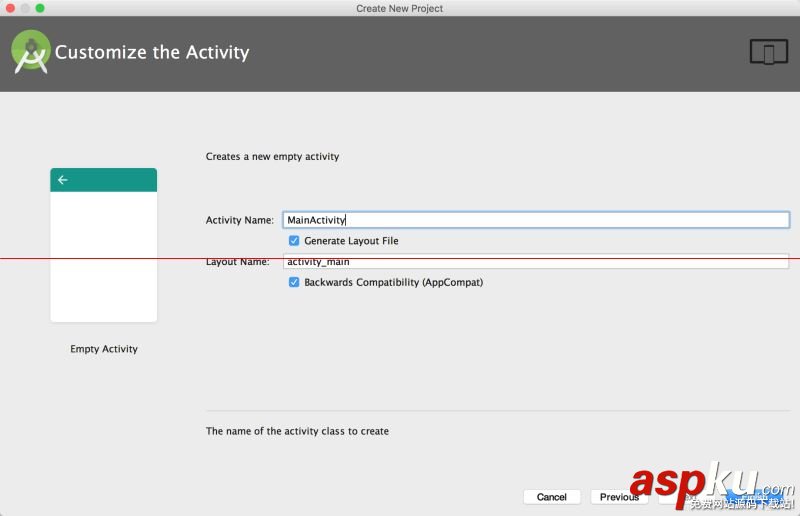800x516 pixels.
Task: Click the back arrow in Empty Activity preview
Action: click(63, 180)
